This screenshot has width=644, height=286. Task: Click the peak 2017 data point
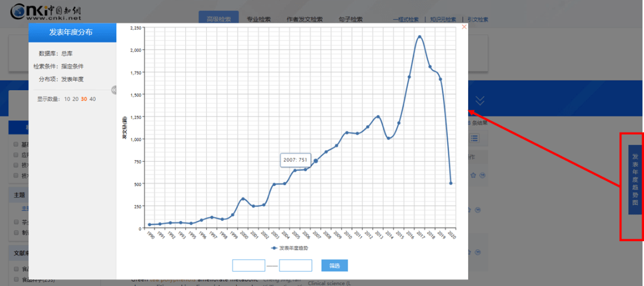(420, 37)
